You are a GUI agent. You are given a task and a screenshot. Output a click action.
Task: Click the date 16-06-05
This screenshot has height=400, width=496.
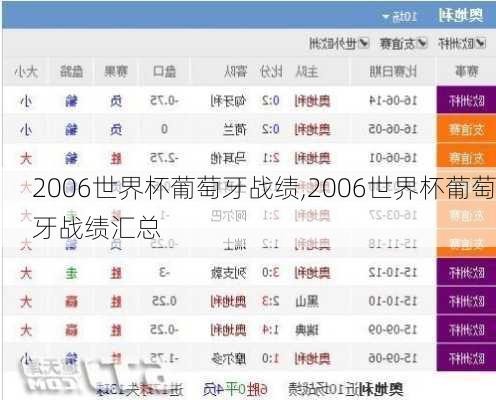coord(393,129)
